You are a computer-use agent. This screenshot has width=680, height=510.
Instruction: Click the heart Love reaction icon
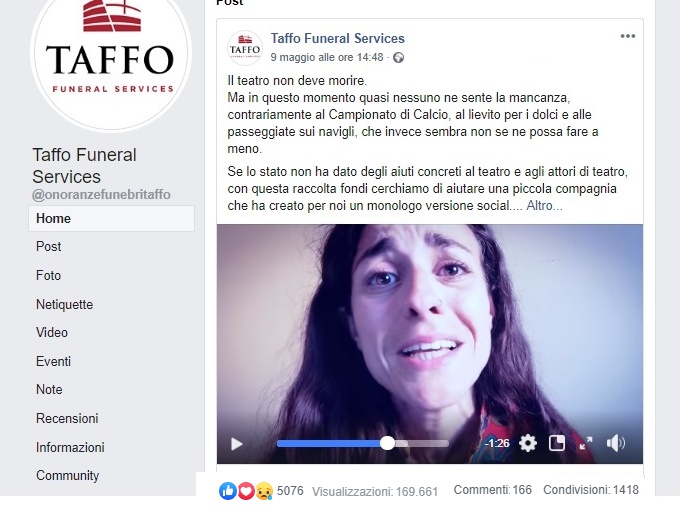(x=246, y=491)
